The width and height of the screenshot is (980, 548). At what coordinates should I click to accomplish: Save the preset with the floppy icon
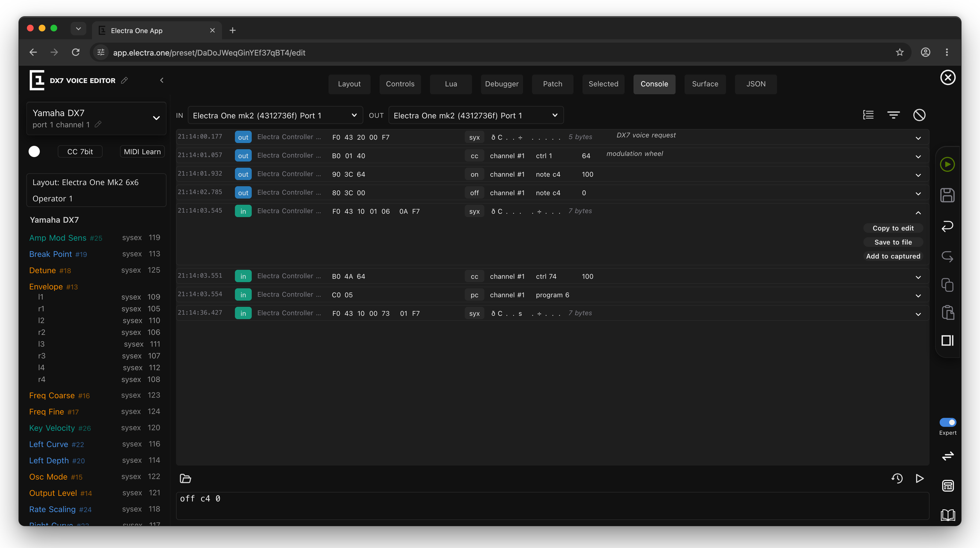pyautogui.click(x=947, y=195)
